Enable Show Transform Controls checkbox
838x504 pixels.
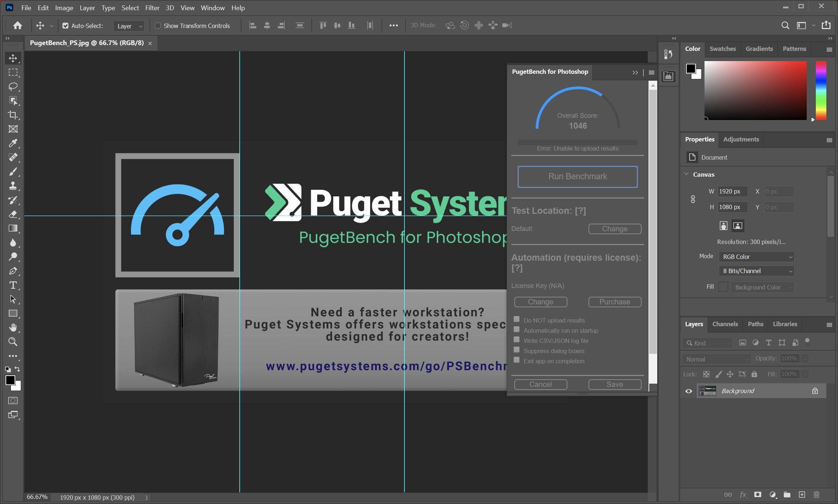pyautogui.click(x=158, y=26)
